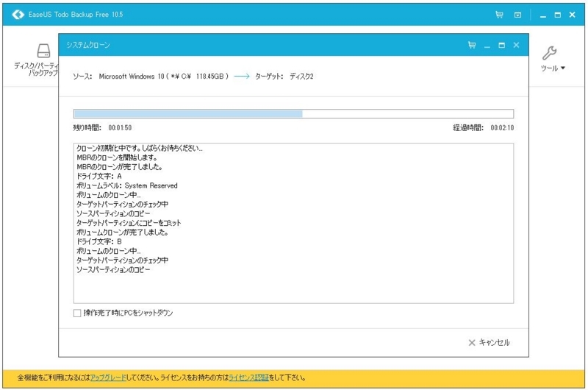Image resolution: width=588 pixels, height=390 pixels.
Task: Click the システムクローン dialog title
Action: 88,45
